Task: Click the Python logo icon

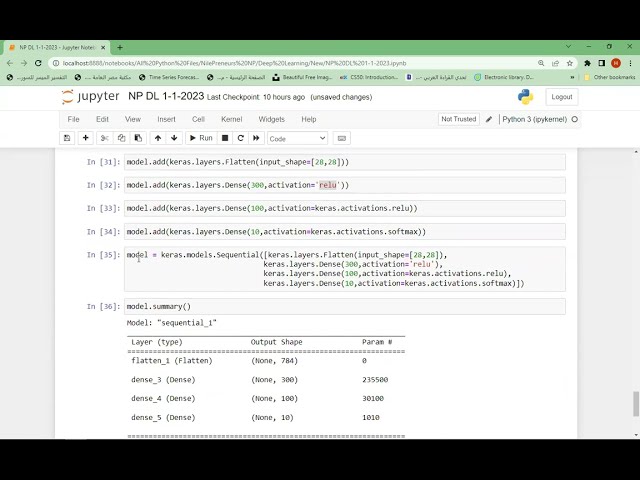Action: (525, 97)
